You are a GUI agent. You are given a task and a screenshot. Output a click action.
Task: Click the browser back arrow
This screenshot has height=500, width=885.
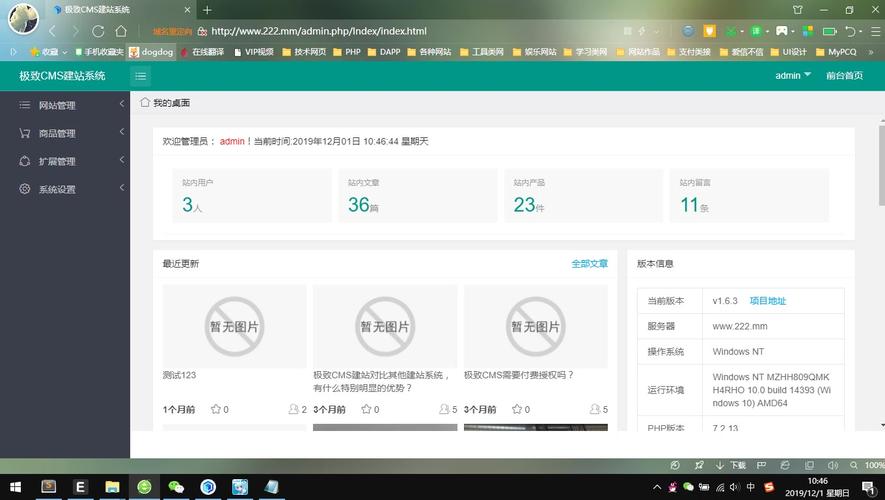click(x=52, y=31)
